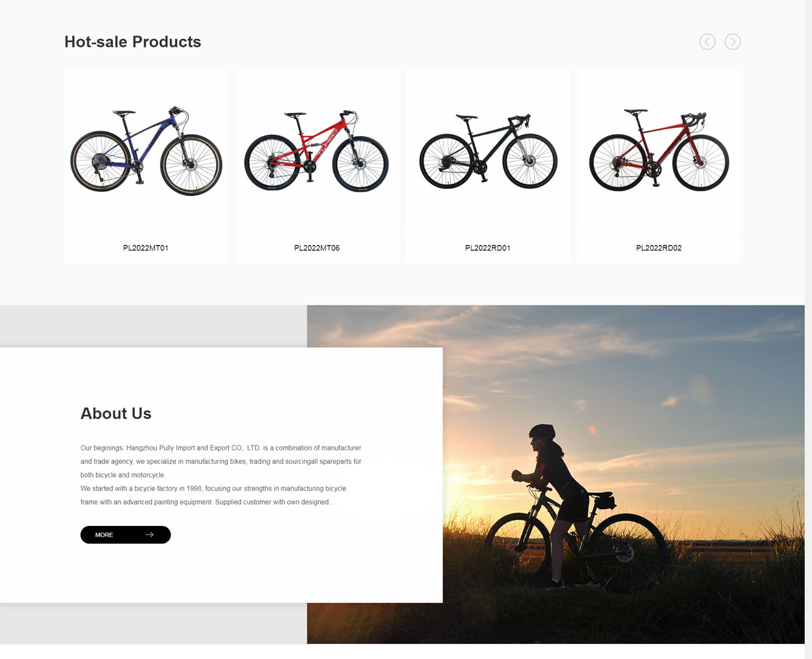This screenshot has height=659, width=812.
Task: Click the Hot-sale Products heading
Action: click(132, 42)
